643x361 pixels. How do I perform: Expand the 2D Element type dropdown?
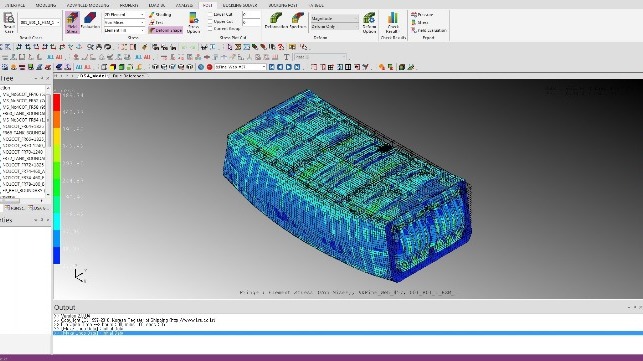(124, 14)
